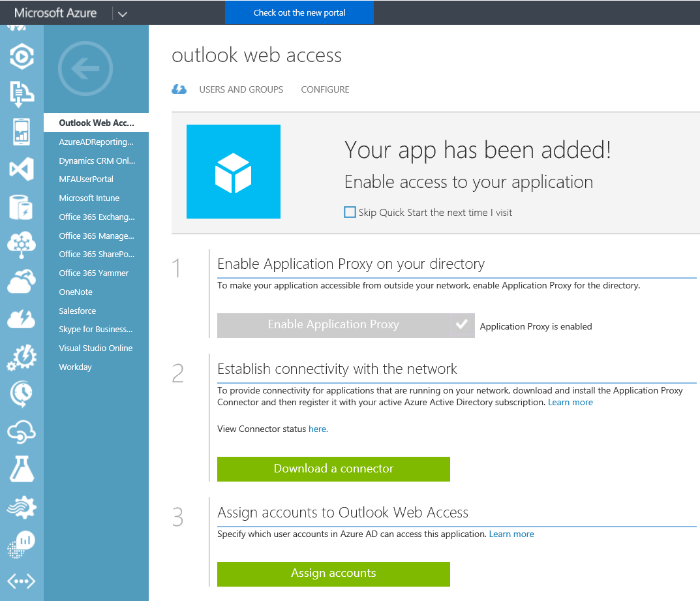Open the Quick Start cloud-lightning tab icon
This screenshot has width=700, height=601.
click(179, 89)
